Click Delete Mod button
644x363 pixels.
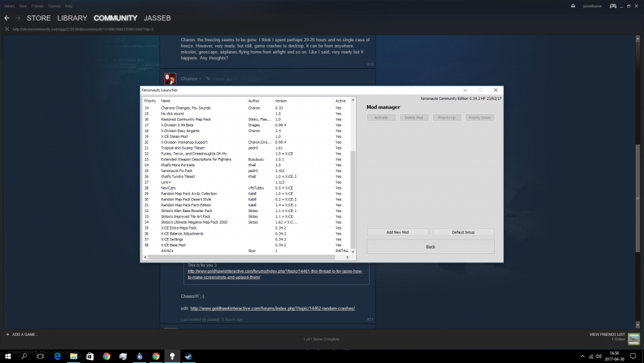[x=414, y=117]
